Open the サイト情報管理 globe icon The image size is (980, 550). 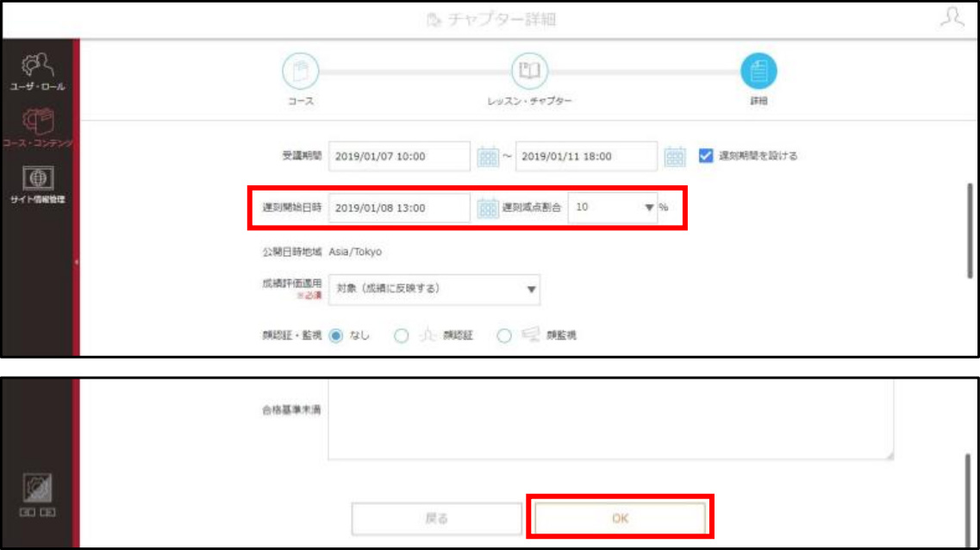tap(38, 184)
